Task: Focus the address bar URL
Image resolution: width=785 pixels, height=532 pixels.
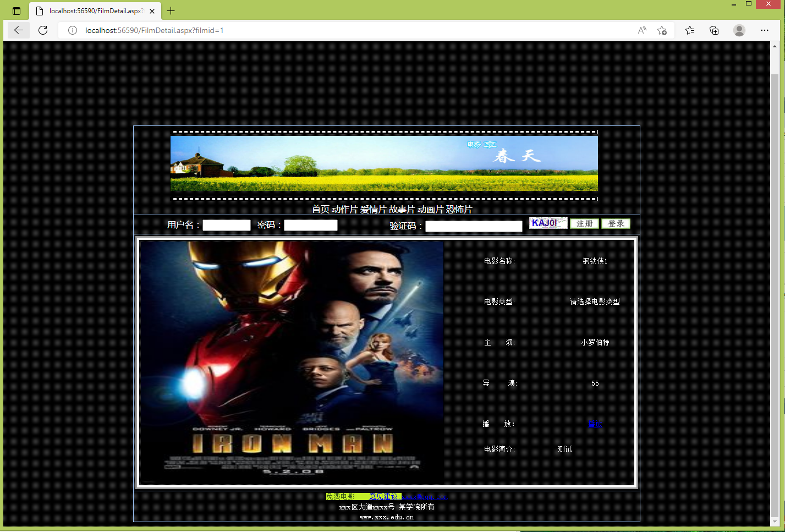Action: (154, 30)
